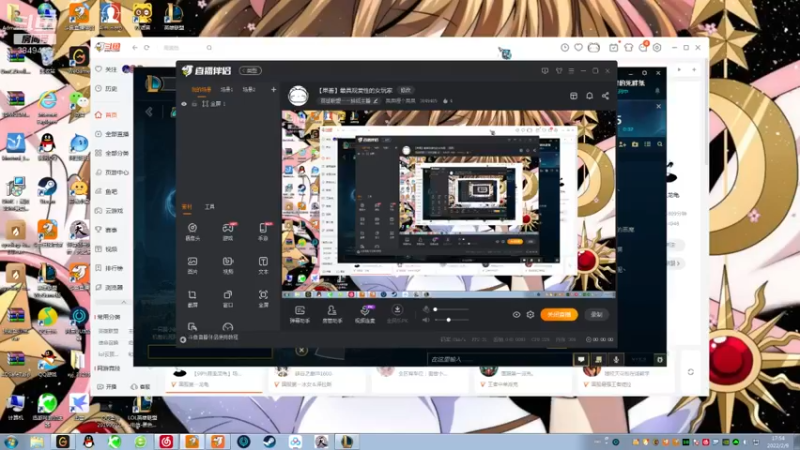This screenshot has height=450, width=800.
Task: Open the layout grid icon in companion header
Action: click(573, 96)
